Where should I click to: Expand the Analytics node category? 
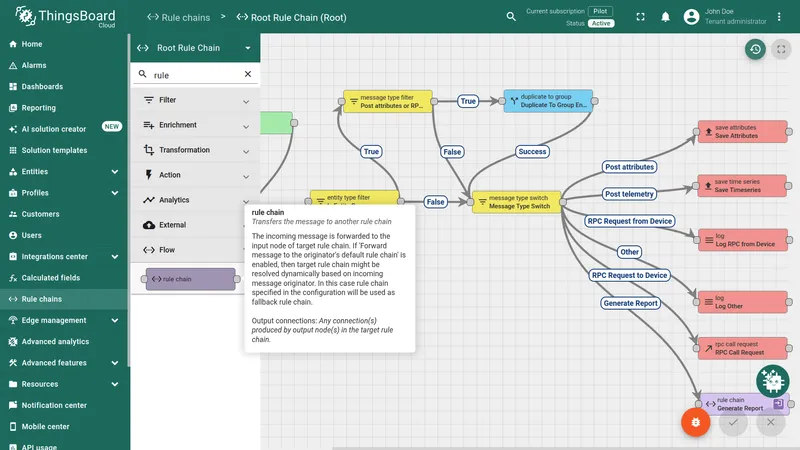click(x=195, y=200)
